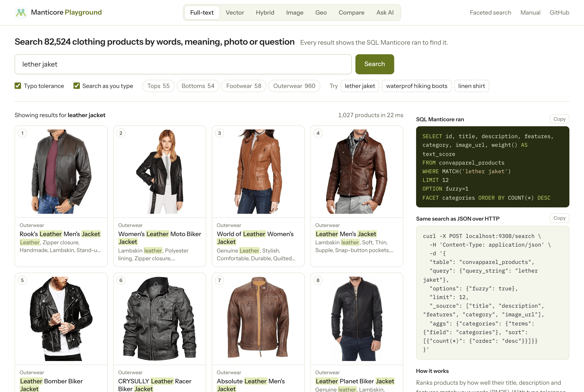Follow the Faceted search link
The image size is (584, 392).
pos(490,13)
